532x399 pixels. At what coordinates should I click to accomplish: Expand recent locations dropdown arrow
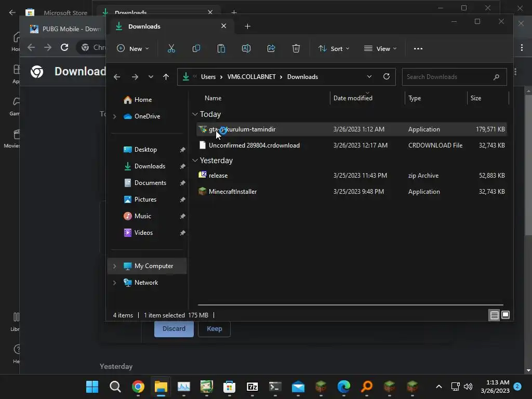pos(151,77)
